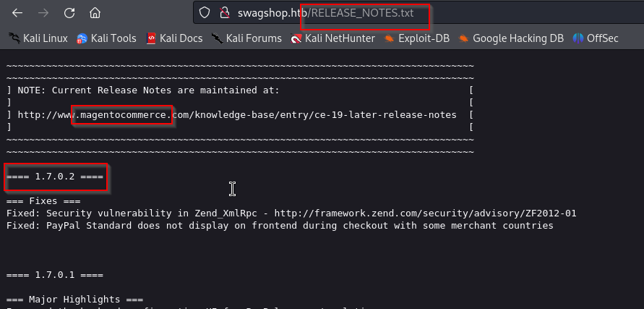Reload the RELEASE_NOTES.txt page
Image resolution: width=644 pixels, height=309 pixels.
click(x=69, y=13)
